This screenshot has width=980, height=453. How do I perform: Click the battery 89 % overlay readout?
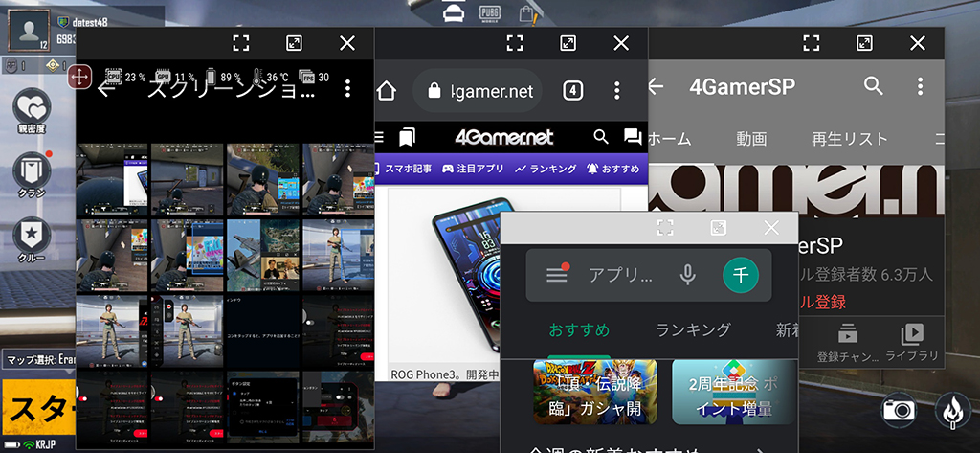[x=223, y=77]
